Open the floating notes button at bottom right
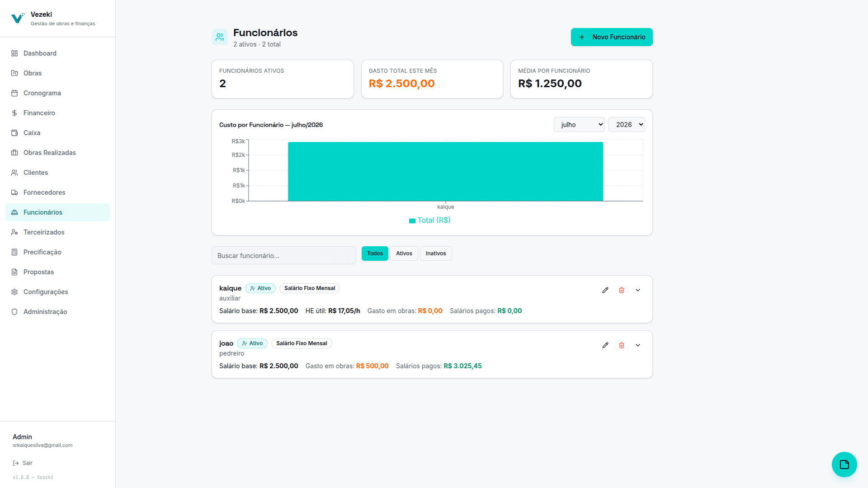 (x=844, y=465)
